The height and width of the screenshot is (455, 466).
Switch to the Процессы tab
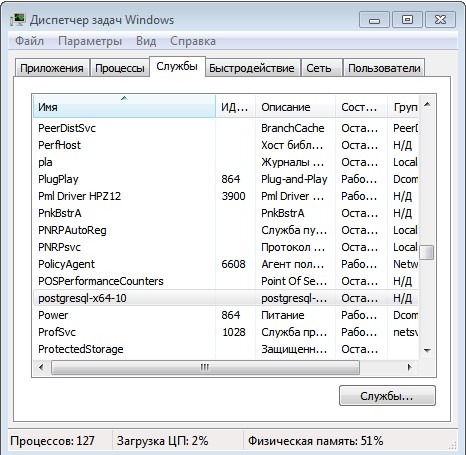click(120, 68)
